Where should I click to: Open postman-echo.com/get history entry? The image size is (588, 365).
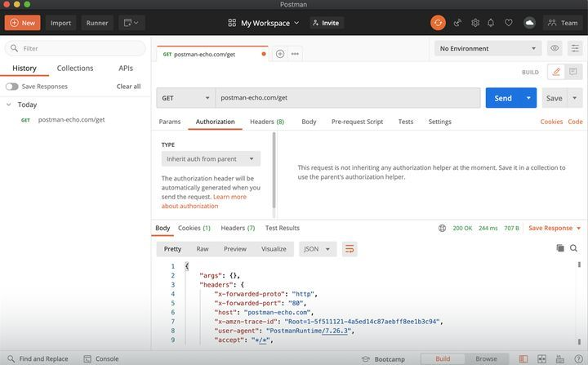click(71, 120)
